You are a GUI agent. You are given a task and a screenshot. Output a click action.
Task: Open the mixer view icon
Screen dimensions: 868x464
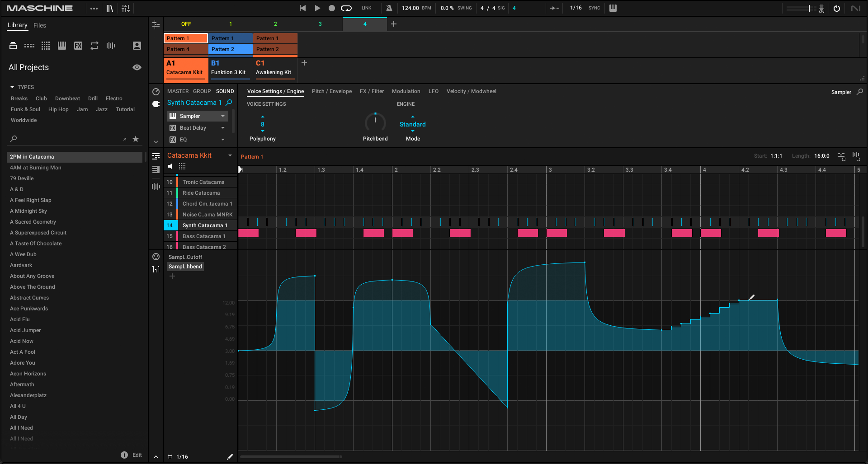pos(126,8)
